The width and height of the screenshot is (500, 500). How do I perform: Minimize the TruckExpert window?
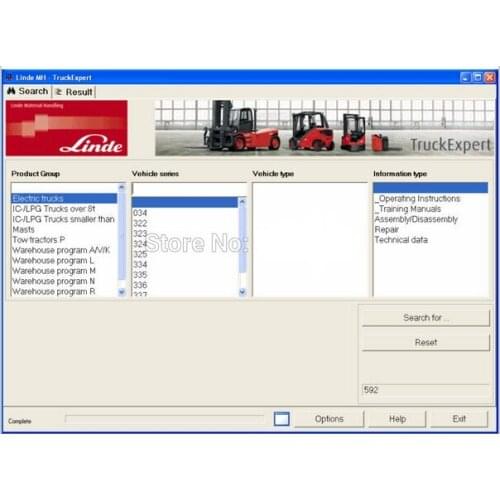click(465, 77)
